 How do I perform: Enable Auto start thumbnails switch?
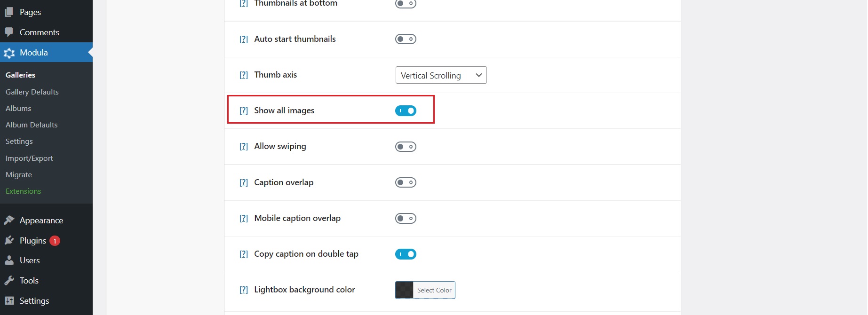tap(406, 39)
